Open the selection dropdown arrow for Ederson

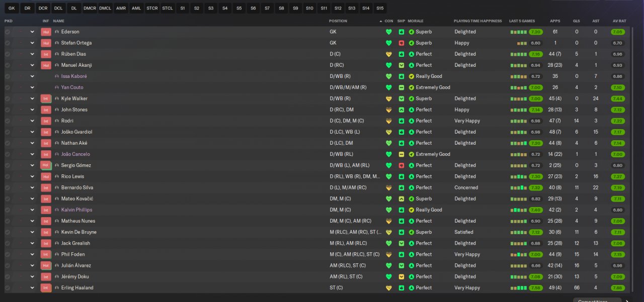pos(32,32)
